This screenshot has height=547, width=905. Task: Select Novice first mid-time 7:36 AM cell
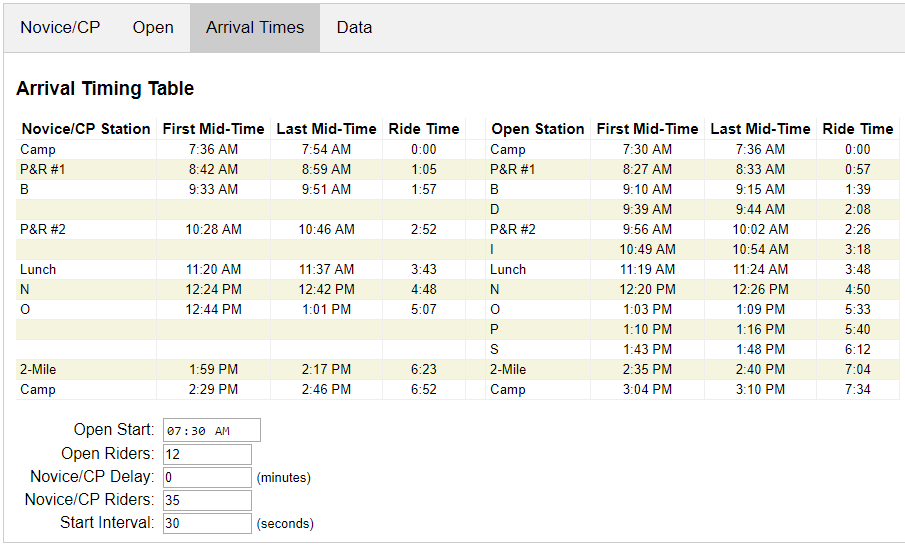point(214,149)
